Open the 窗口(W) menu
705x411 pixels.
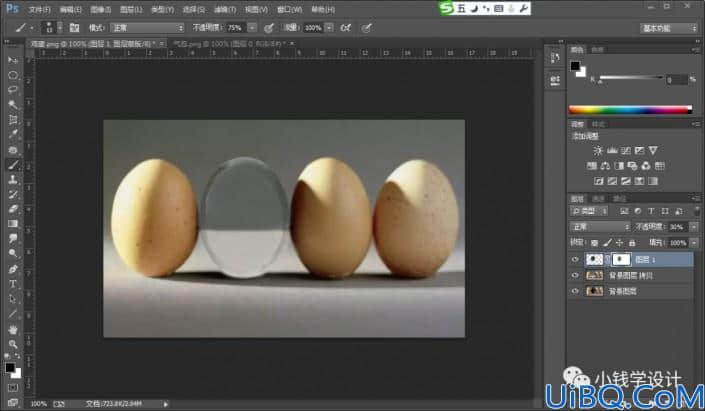pos(290,9)
